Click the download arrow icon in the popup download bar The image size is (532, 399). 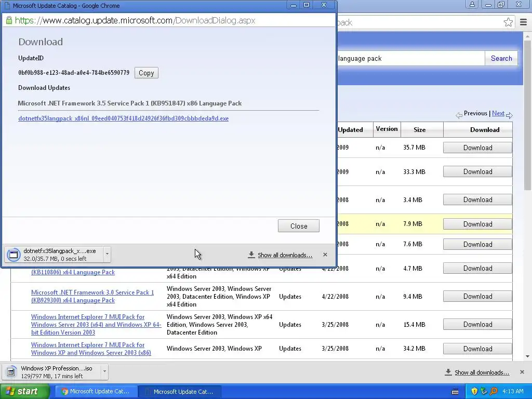251,255
